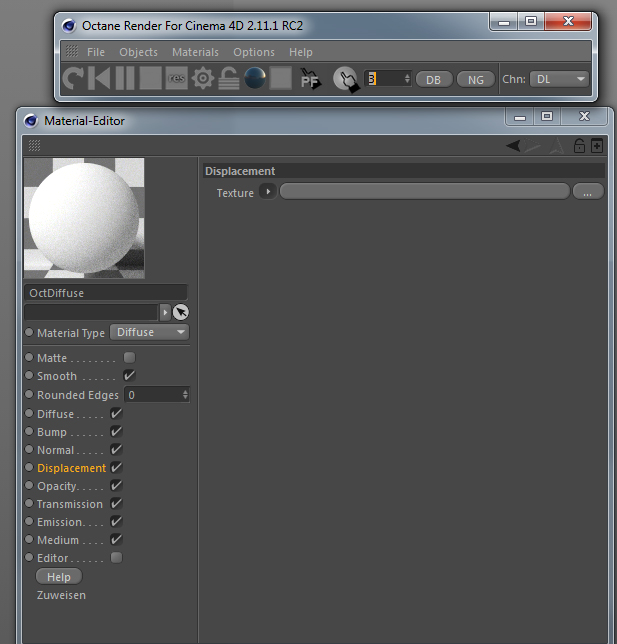
Task: Click the circular arrow pick icon
Action: [181, 312]
